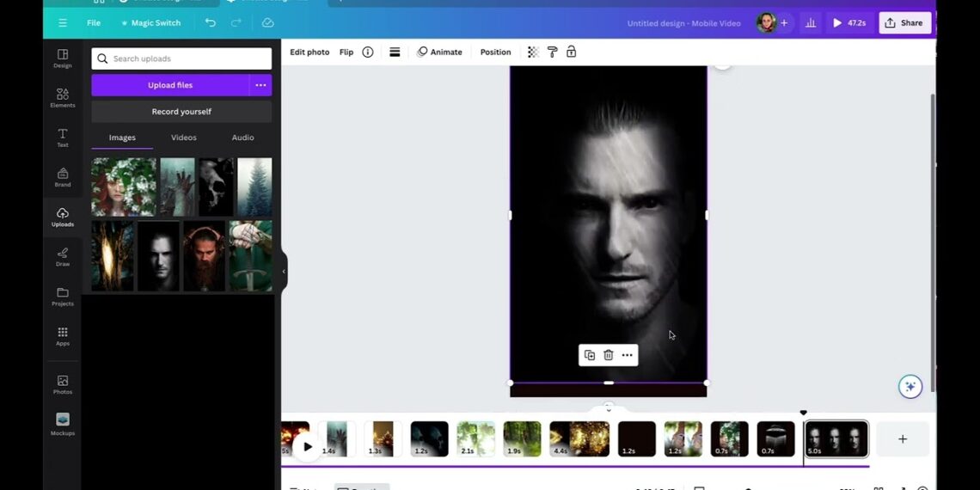
Task: Select the dark man face upload thumbnail
Action: click(x=158, y=255)
